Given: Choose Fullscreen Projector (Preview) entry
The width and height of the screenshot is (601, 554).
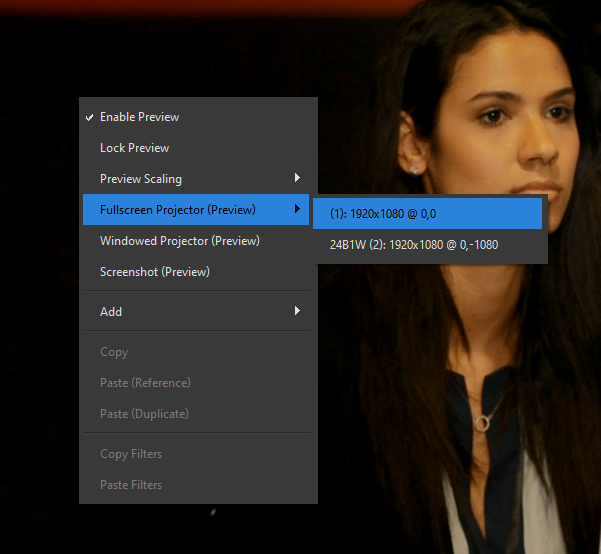Looking at the screenshot, I should click(x=196, y=210).
